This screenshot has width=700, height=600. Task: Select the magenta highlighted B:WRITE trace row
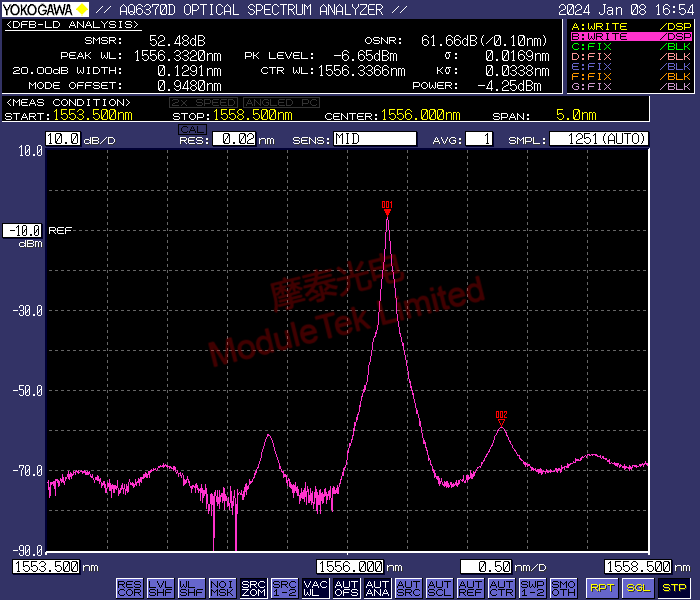pyautogui.click(x=630, y=36)
